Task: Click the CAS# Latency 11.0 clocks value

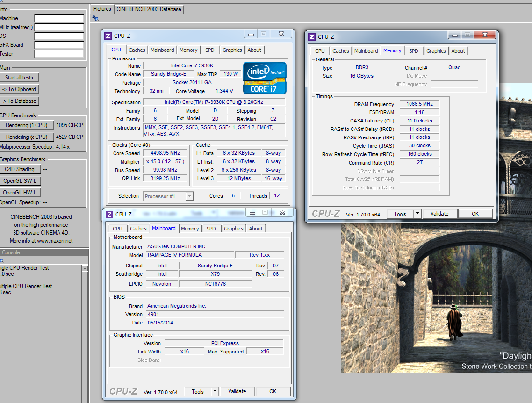Action: tap(419, 121)
